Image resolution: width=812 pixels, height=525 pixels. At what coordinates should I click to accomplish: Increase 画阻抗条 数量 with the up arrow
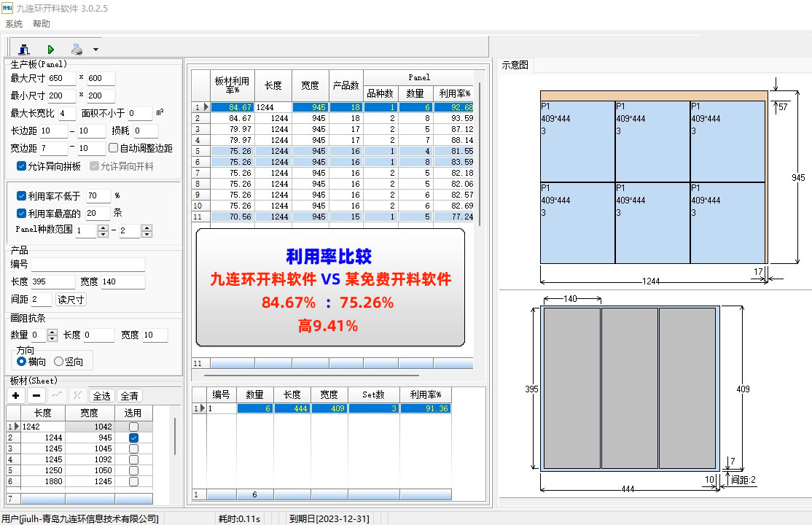click(x=52, y=332)
